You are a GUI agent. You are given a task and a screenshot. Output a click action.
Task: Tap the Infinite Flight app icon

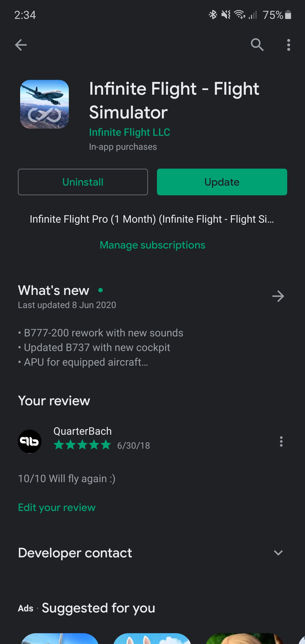[x=44, y=104]
